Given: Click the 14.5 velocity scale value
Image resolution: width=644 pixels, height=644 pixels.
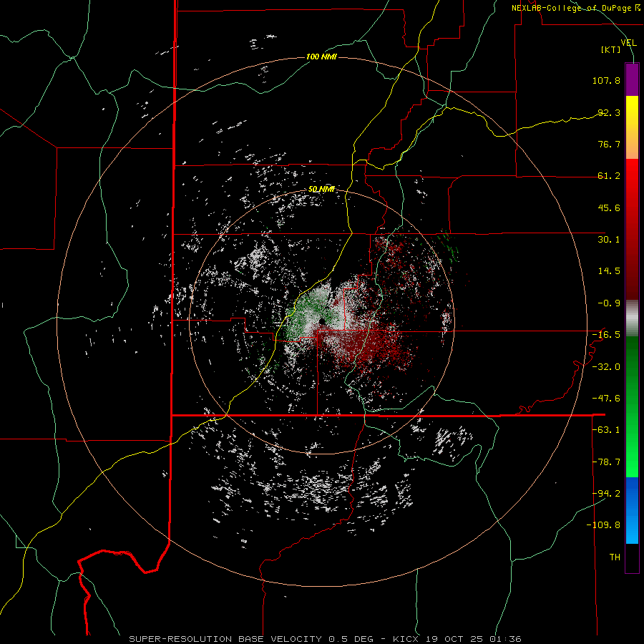Looking at the screenshot, I should [x=609, y=271].
